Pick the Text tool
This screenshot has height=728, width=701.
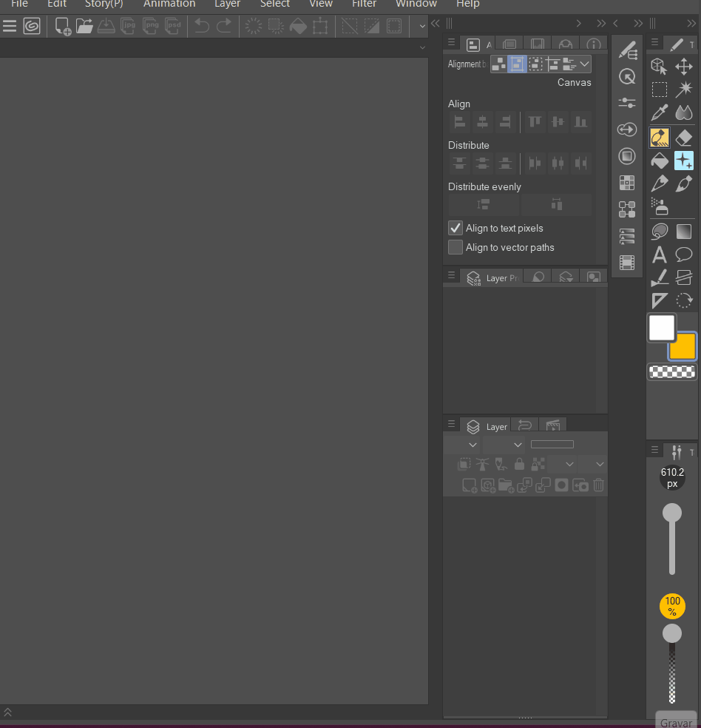pyautogui.click(x=659, y=255)
